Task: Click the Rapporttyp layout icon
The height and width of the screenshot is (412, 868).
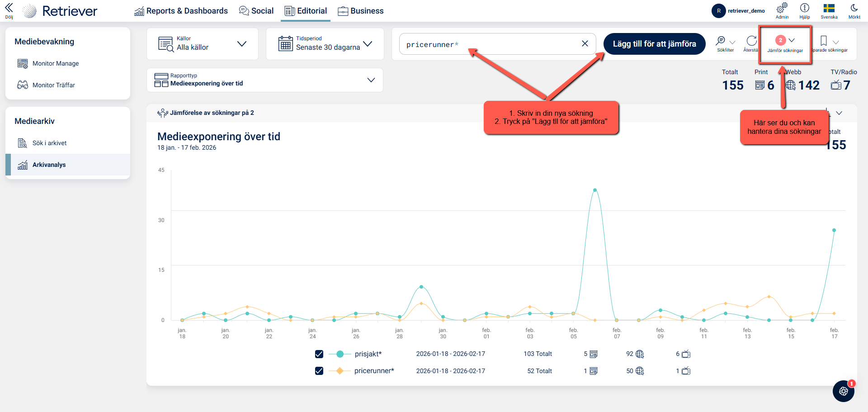Action: 161,80
